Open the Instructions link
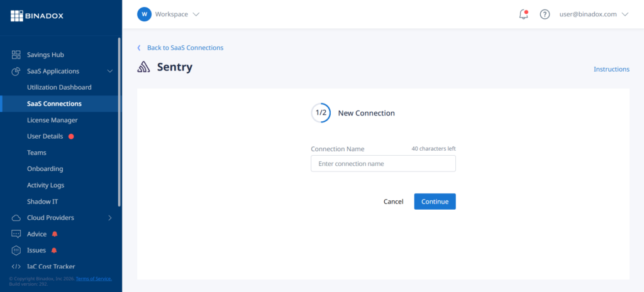 (611, 69)
